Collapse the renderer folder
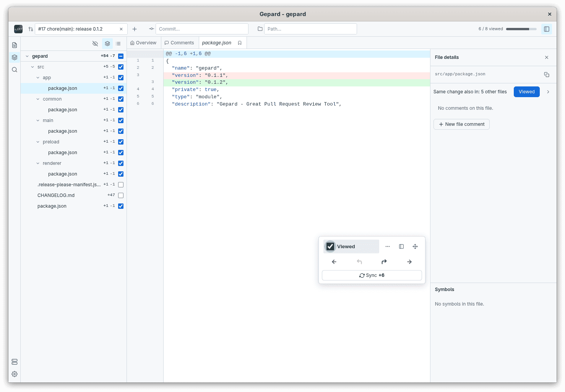Screen dimensions: 565x392 38,163
